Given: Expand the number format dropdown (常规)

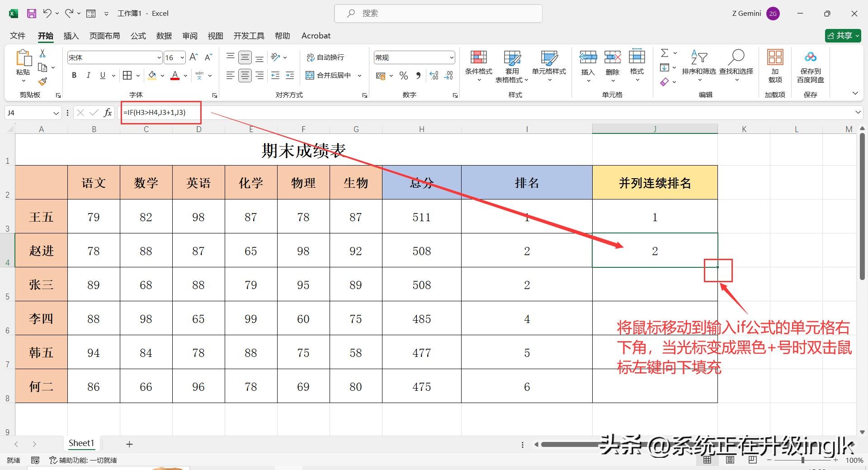Looking at the screenshot, I should [x=451, y=58].
